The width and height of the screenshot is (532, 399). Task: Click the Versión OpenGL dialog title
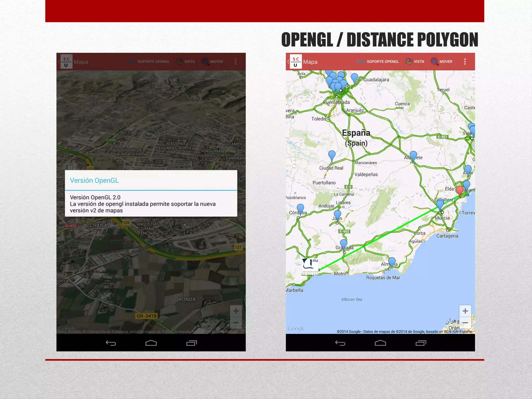[94, 181]
